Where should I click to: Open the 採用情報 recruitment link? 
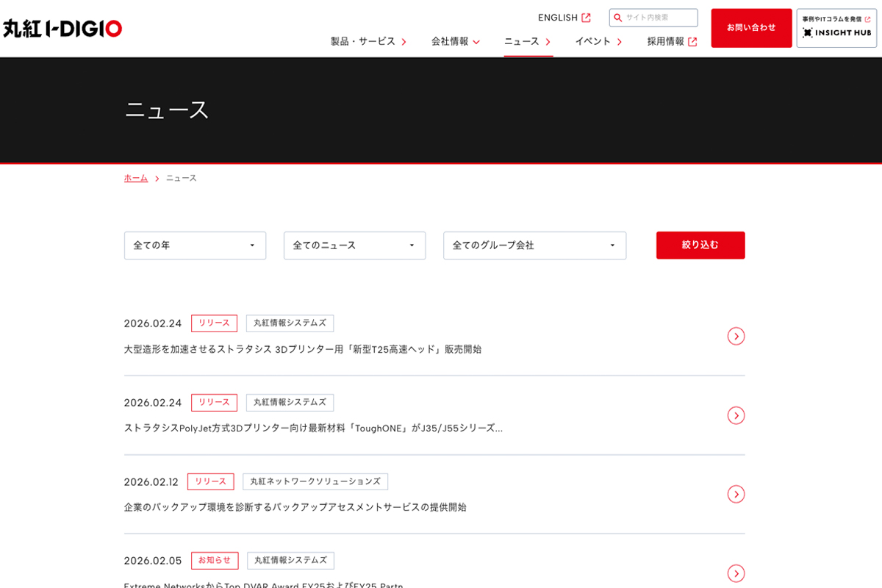pos(672,42)
